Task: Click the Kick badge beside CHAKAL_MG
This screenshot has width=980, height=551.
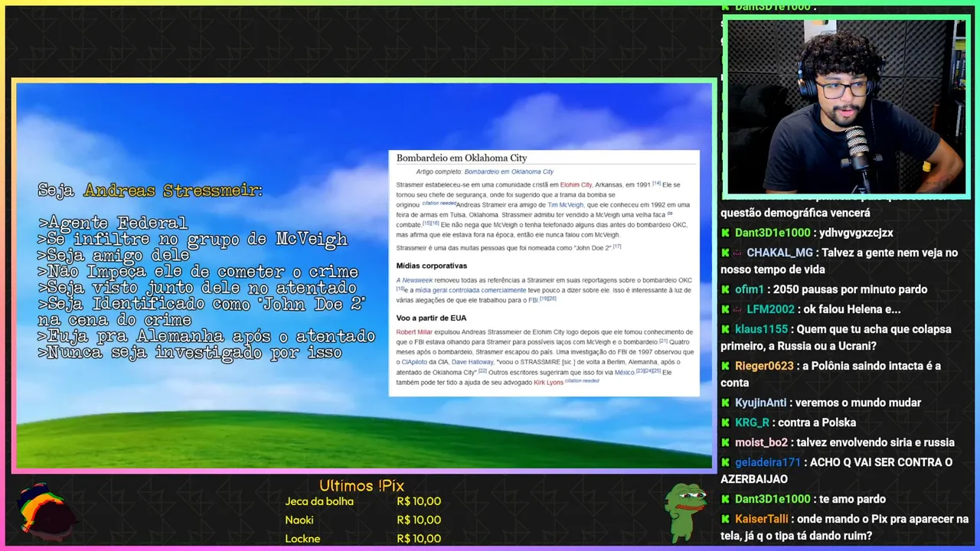Action: [725, 253]
